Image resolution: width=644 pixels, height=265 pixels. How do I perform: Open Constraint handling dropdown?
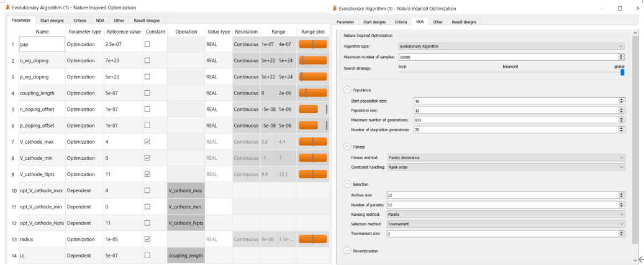coord(506,167)
